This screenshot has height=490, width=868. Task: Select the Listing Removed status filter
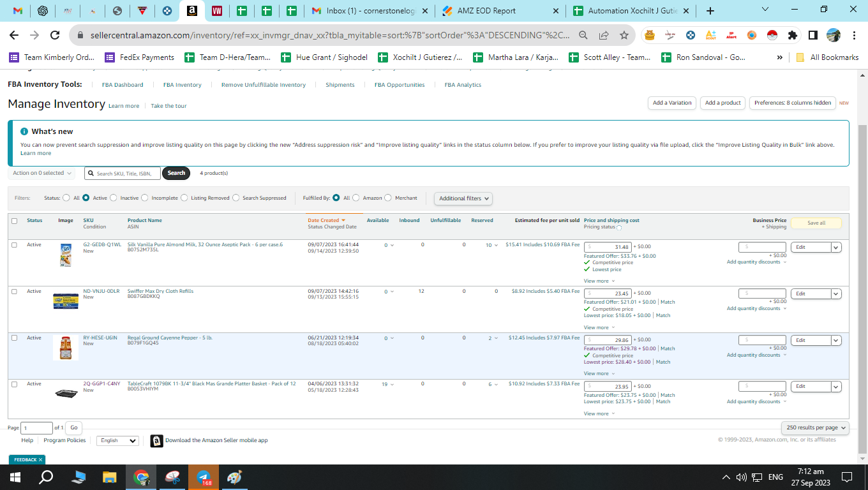pyautogui.click(x=184, y=198)
